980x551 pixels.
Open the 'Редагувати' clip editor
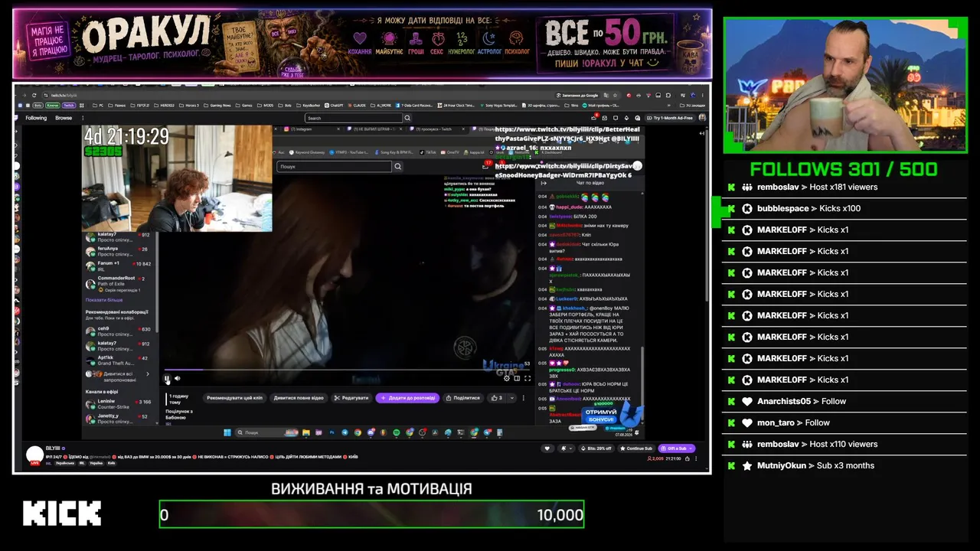point(351,398)
